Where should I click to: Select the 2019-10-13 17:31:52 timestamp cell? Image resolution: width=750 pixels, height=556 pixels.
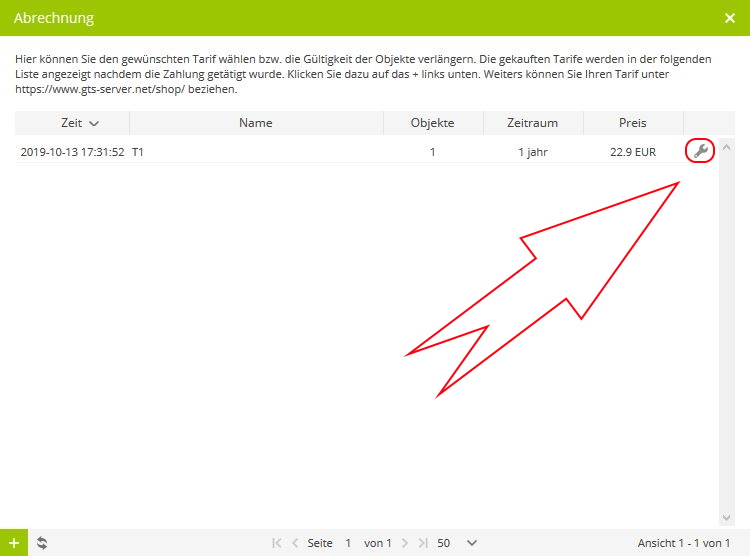(x=72, y=152)
